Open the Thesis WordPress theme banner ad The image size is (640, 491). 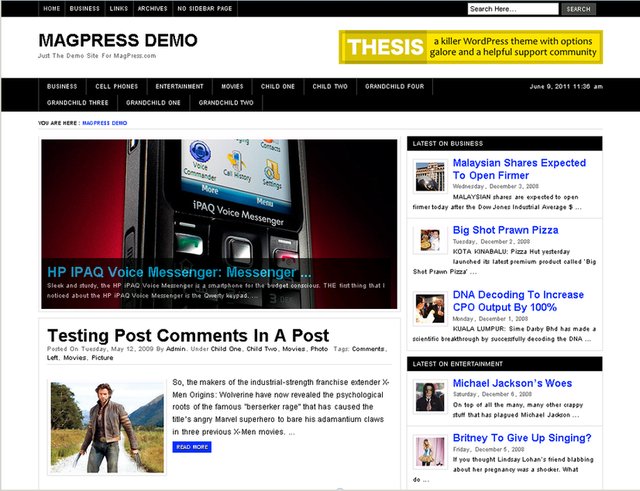[x=471, y=47]
